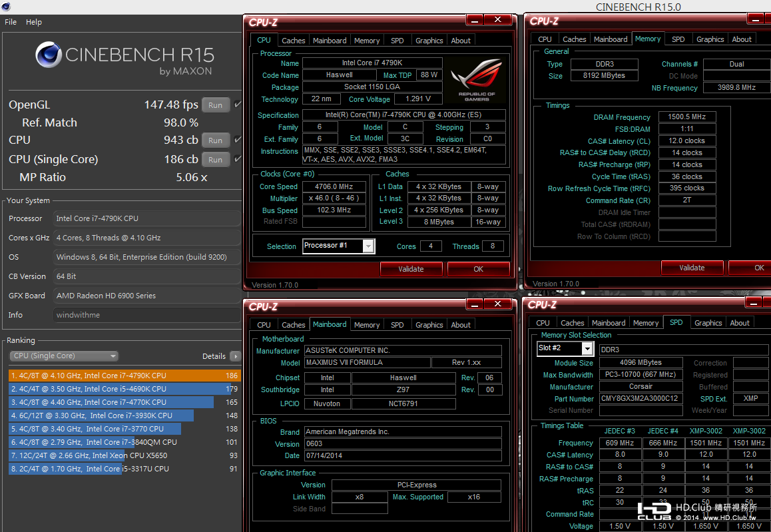Click the DRAM Frequency value 1500.5 MHz

coord(686,117)
